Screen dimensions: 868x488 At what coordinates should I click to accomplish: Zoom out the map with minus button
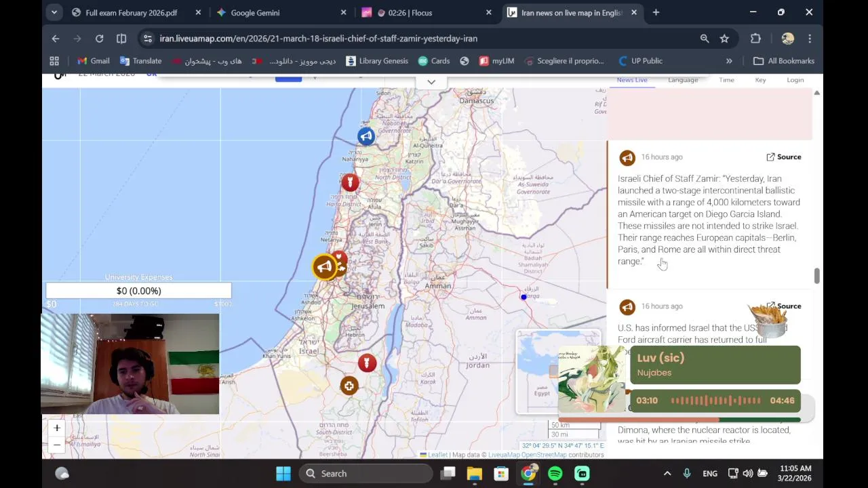point(57,445)
